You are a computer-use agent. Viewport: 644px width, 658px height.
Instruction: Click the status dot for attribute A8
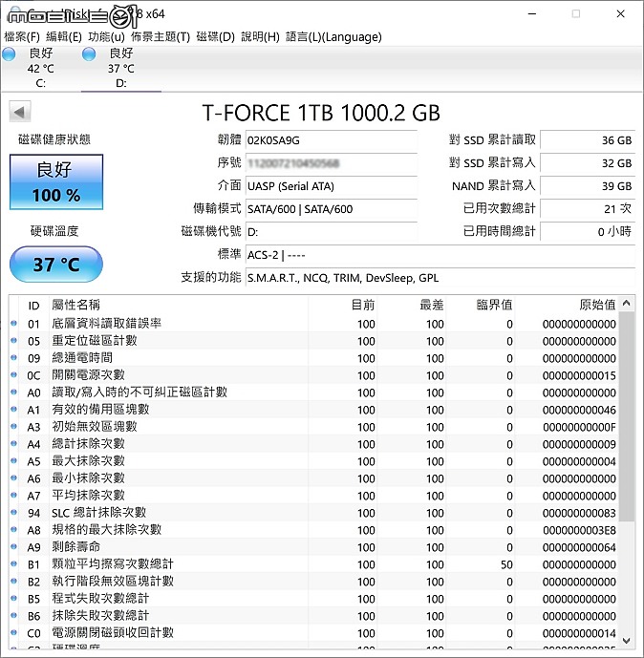13,530
